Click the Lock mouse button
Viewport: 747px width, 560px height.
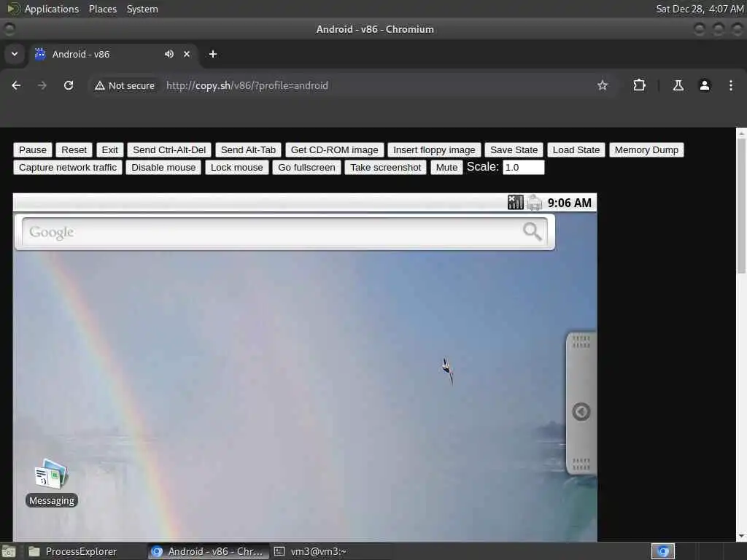[x=237, y=168]
